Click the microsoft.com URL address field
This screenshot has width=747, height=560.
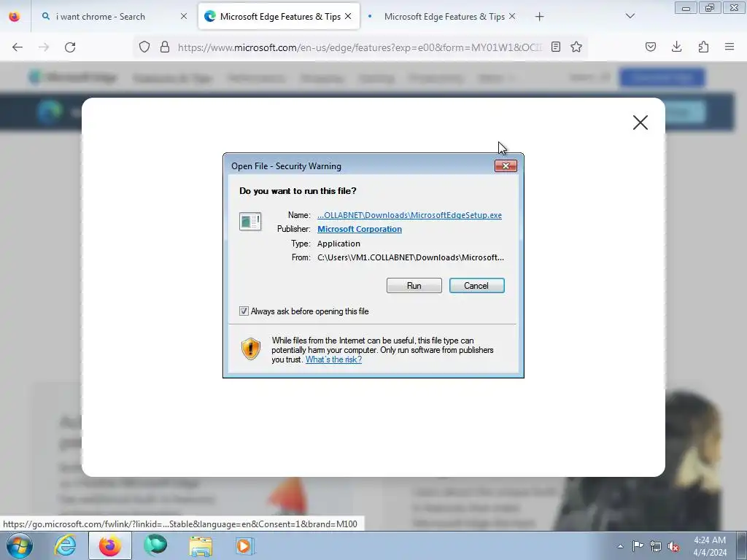[x=360, y=47]
